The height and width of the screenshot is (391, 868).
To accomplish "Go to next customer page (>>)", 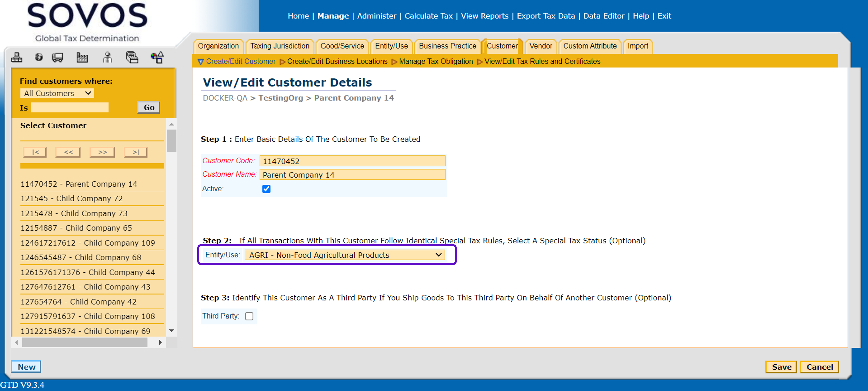I will (102, 152).
